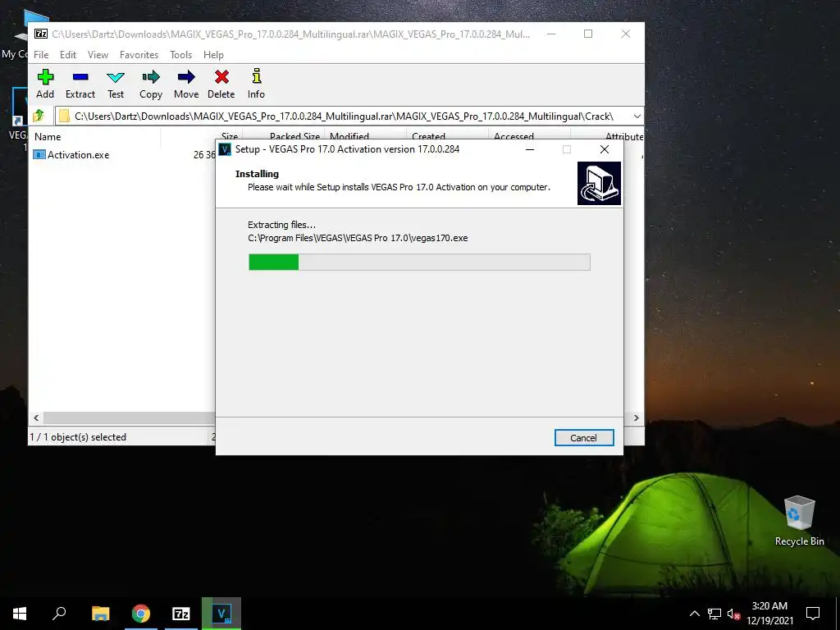Click the Delete toolbar icon
840x630 pixels.
[x=221, y=84]
